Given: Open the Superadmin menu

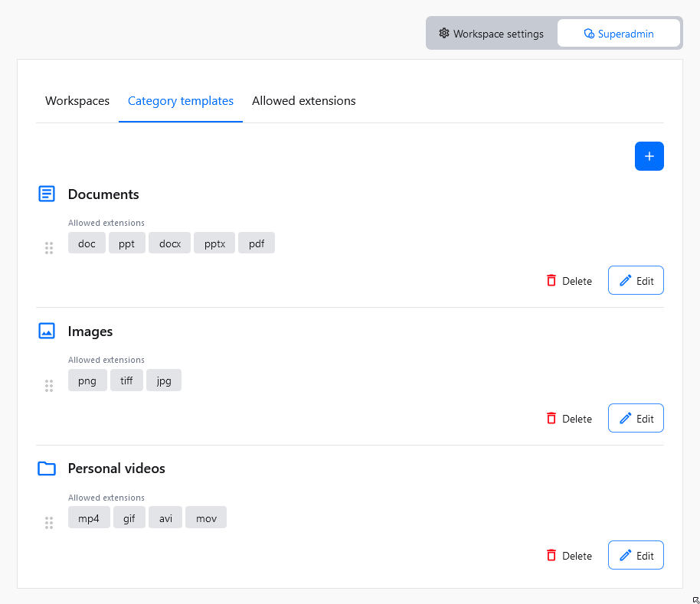Looking at the screenshot, I should tap(618, 33).
